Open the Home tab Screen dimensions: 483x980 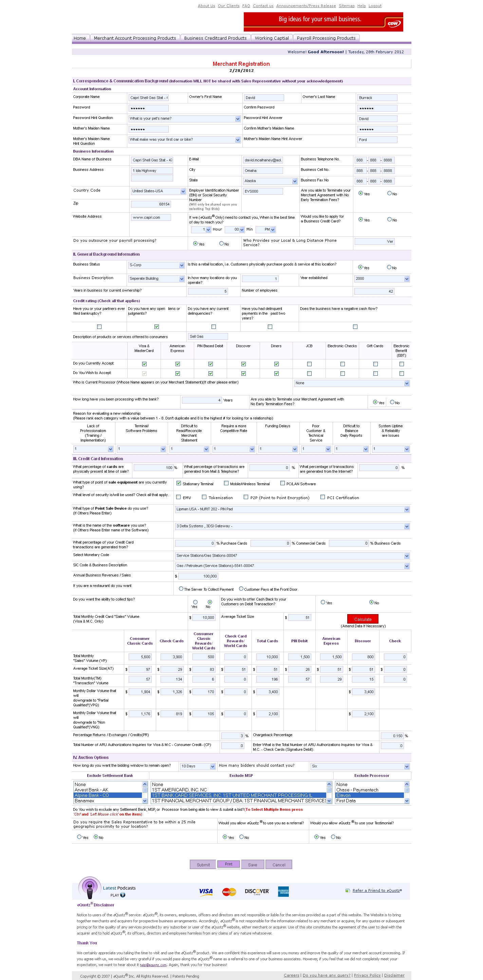[x=80, y=38]
